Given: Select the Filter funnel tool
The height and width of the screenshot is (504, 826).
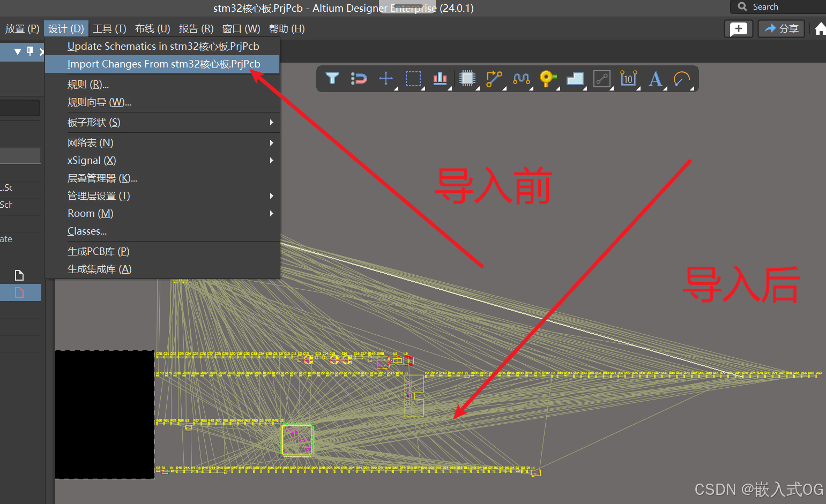Looking at the screenshot, I should pyautogui.click(x=332, y=79).
